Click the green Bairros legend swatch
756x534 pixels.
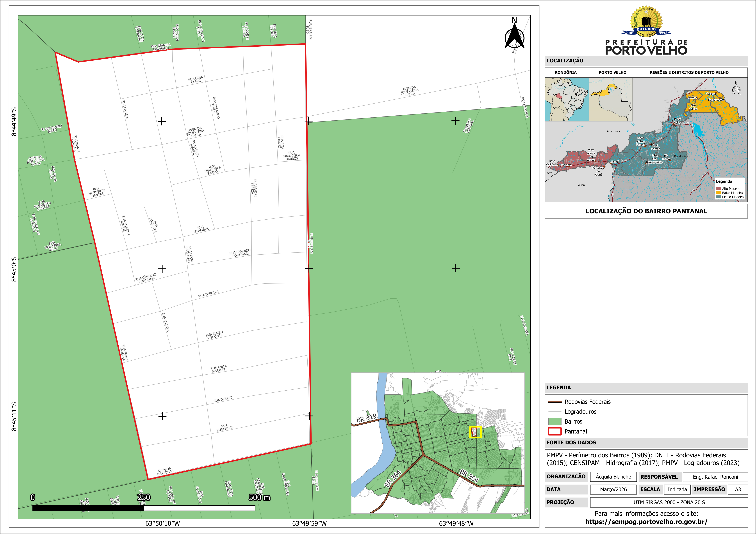tap(555, 421)
